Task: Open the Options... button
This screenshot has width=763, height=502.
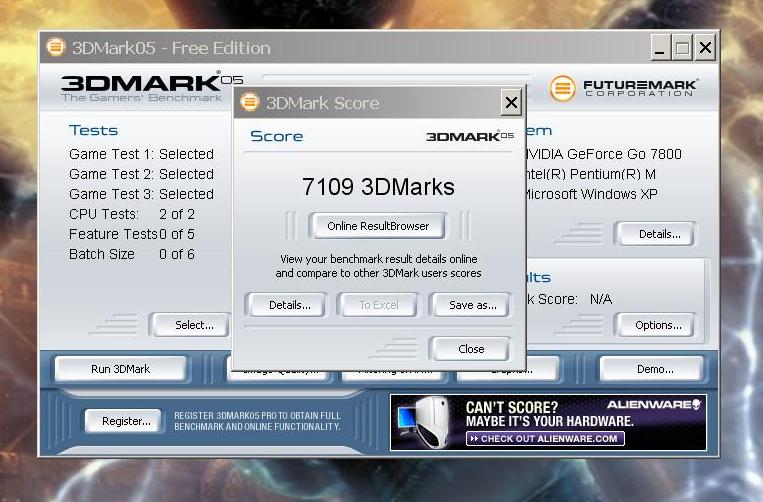Action: click(x=657, y=325)
